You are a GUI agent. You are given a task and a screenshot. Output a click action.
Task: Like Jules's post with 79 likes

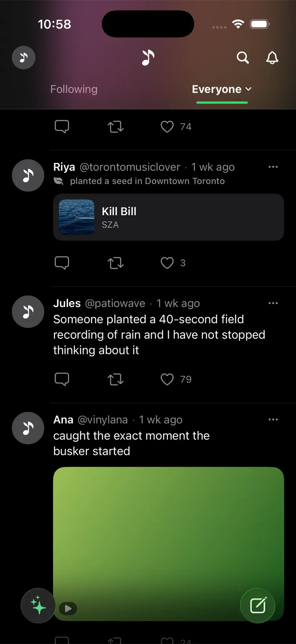pos(167,379)
